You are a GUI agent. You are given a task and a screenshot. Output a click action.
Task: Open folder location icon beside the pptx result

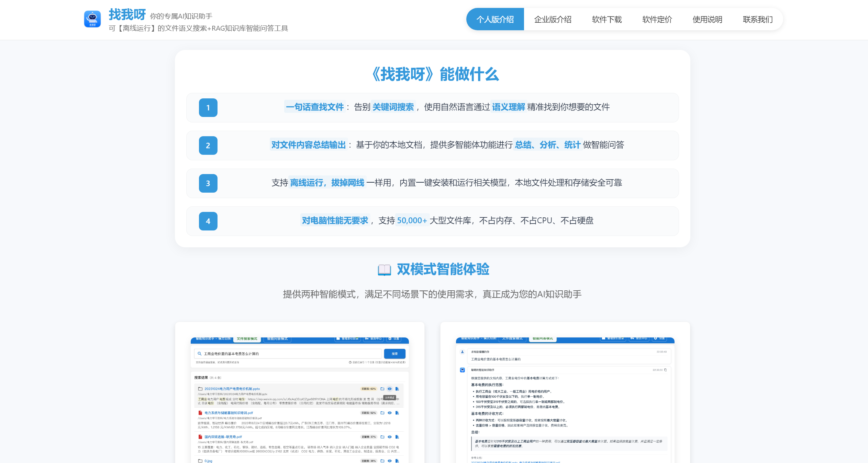pos(382,389)
